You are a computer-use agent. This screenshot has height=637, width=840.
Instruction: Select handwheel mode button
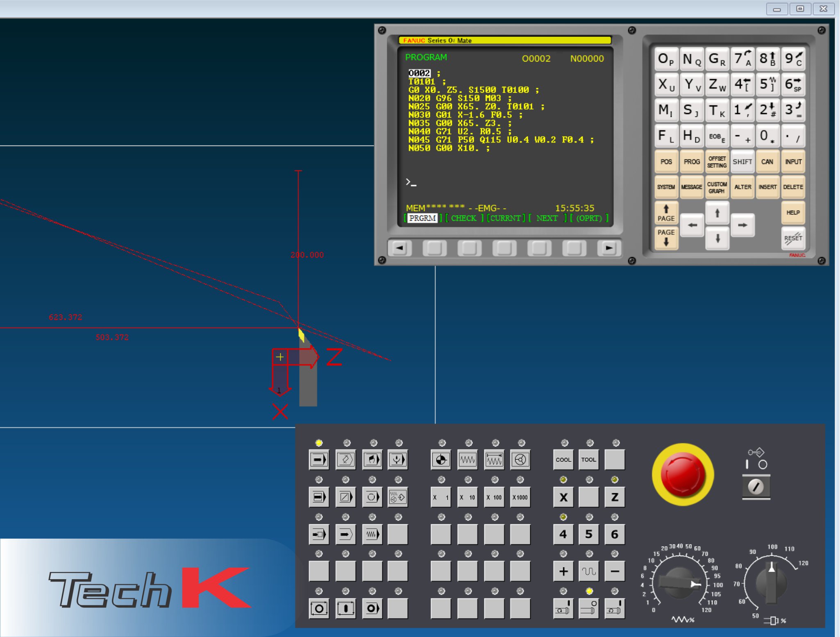pyautogui.click(x=520, y=460)
